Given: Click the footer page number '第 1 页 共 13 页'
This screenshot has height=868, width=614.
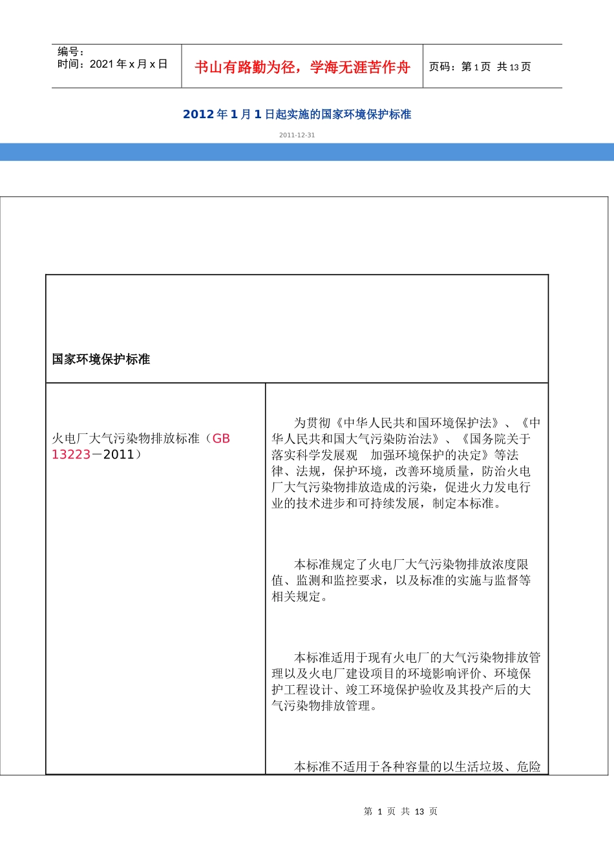Looking at the screenshot, I should pos(401,811).
